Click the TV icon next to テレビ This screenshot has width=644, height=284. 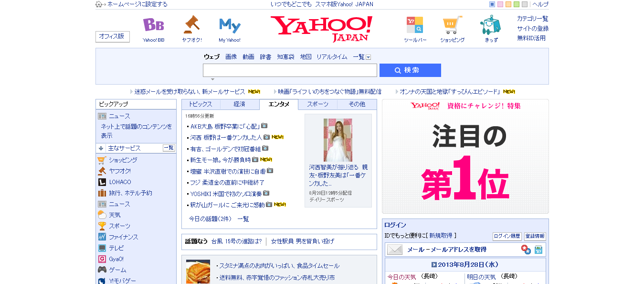pyautogui.click(x=102, y=248)
